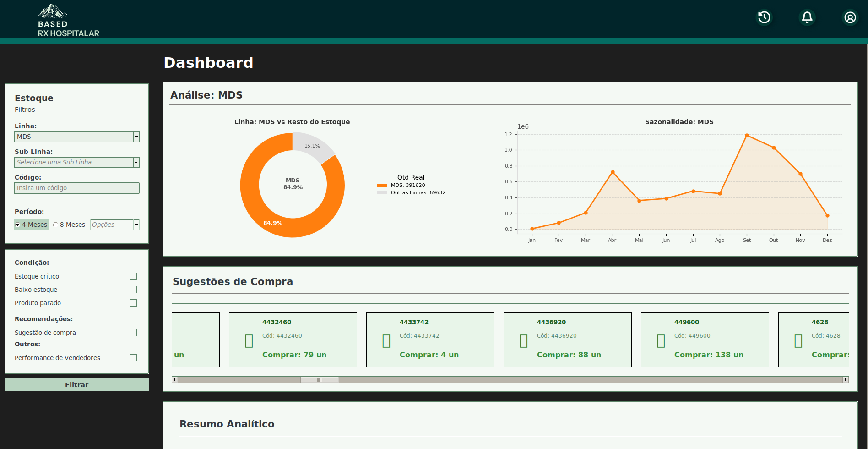Click the suggestions scrollbar right arrow
Image resolution: width=868 pixels, height=449 pixels.
pos(845,379)
